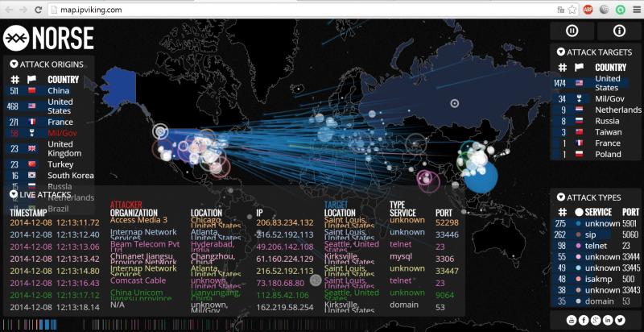This screenshot has height=332, width=644.
Task: Click the China flag in origins
Action: coord(32,91)
